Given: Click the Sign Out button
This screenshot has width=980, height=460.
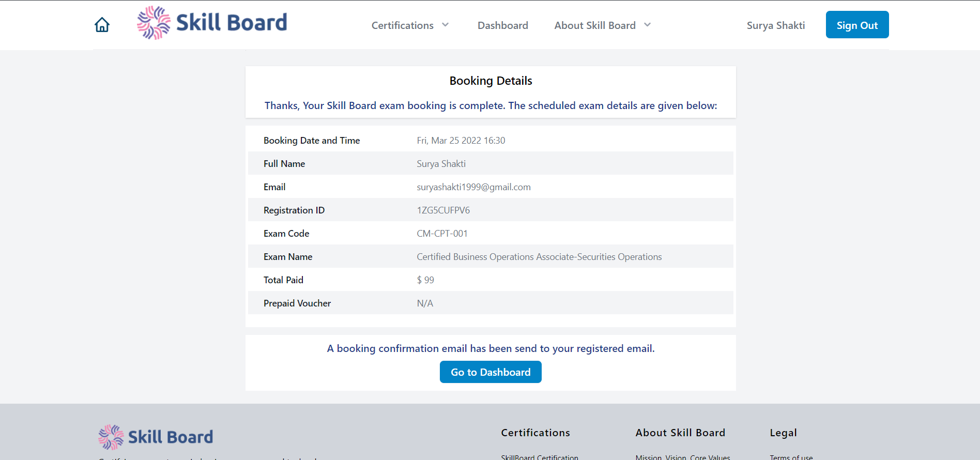Looking at the screenshot, I should (x=857, y=25).
